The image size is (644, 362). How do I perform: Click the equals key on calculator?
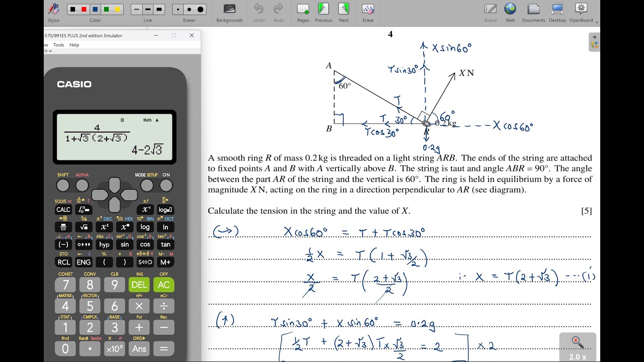164,349
